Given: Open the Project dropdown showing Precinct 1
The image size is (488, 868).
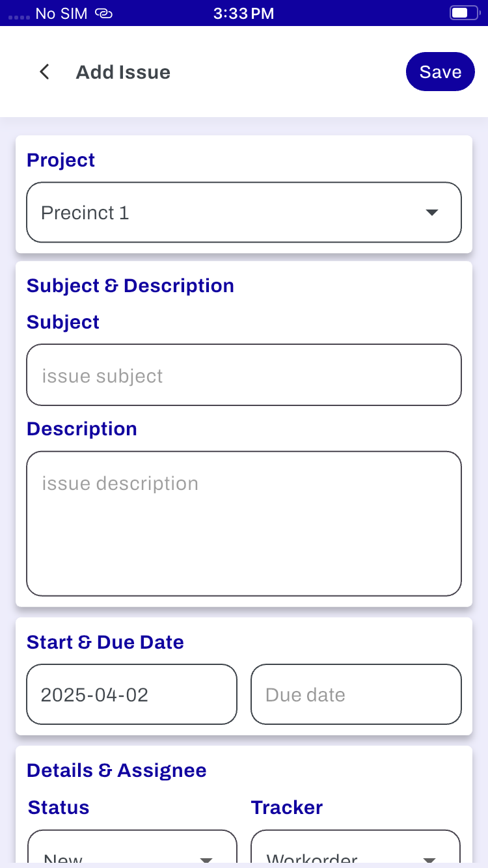Looking at the screenshot, I should point(244,212).
